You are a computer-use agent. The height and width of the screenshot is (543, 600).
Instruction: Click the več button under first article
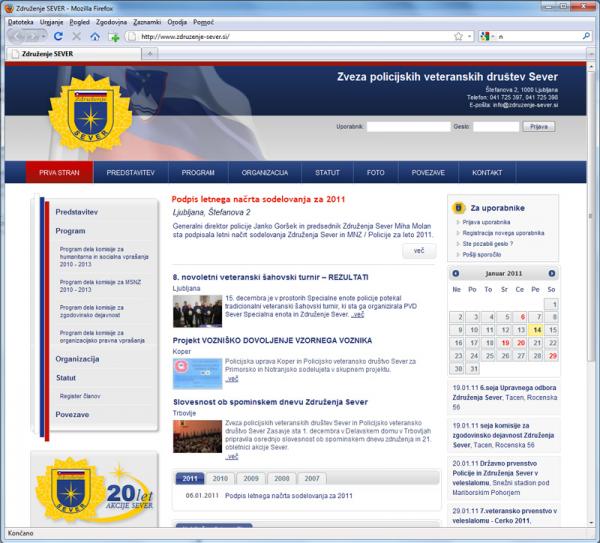click(x=418, y=250)
